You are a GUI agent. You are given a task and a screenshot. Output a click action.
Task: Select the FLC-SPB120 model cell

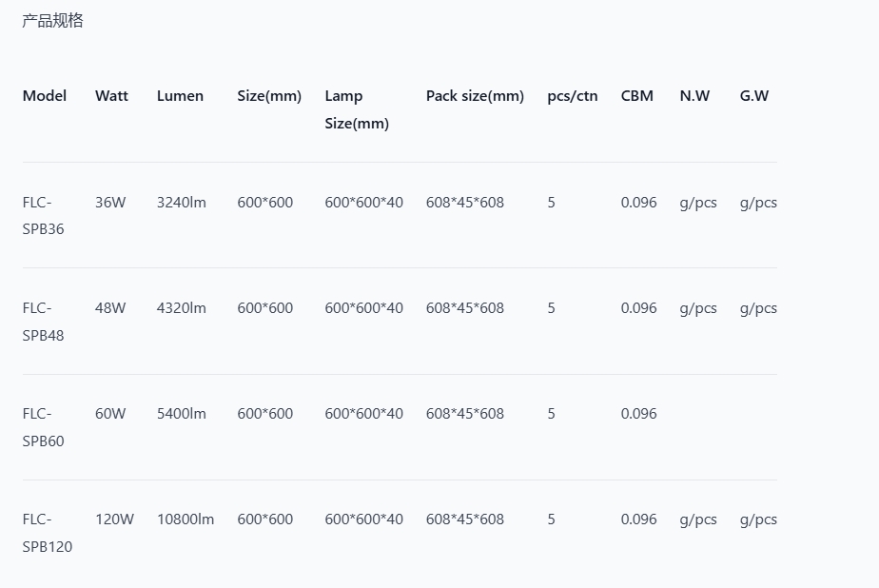click(x=47, y=533)
